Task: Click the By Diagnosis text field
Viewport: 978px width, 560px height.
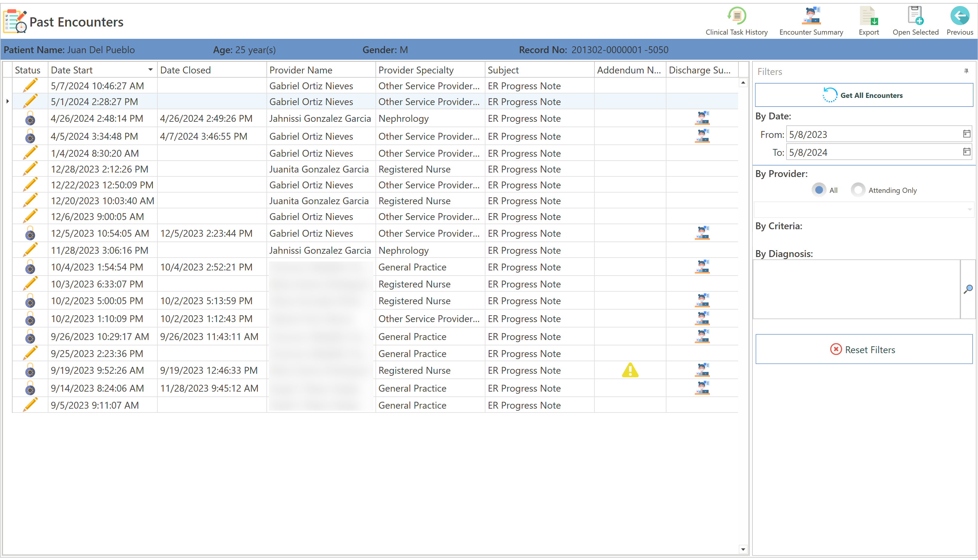Action: pos(856,289)
